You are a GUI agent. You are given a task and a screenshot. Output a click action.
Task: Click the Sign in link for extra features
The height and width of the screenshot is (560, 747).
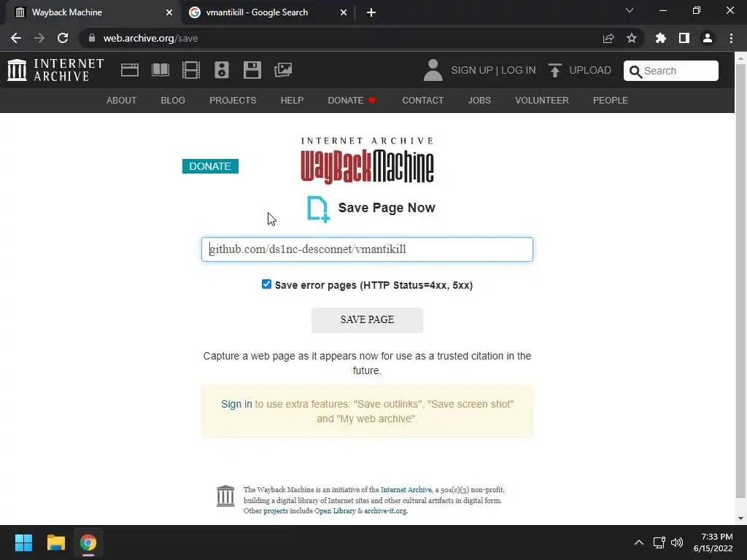[x=236, y=404]
